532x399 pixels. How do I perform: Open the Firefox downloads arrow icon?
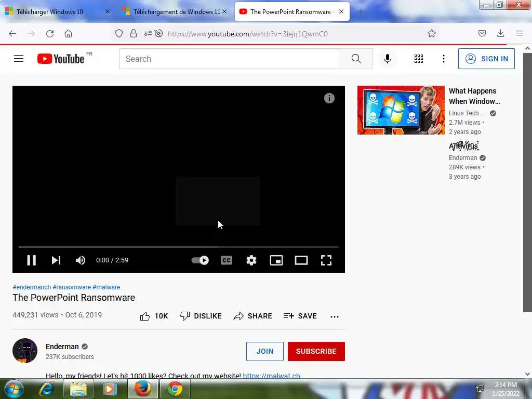(500, 33)
